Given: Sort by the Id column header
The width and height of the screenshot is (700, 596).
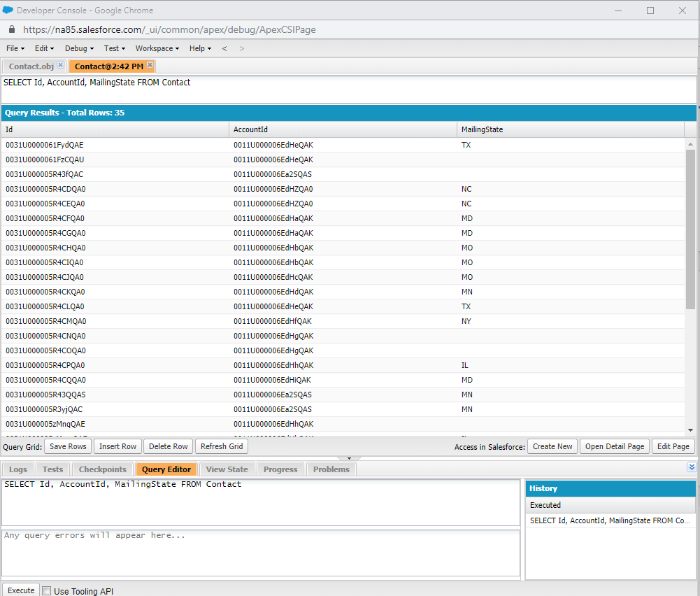Looking at the screenshot, I should point(115,129).
